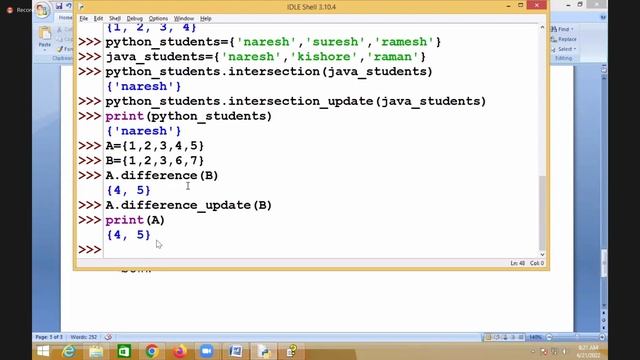Click the Word vertical scrollbar down arrow

[x=604, y=306]
